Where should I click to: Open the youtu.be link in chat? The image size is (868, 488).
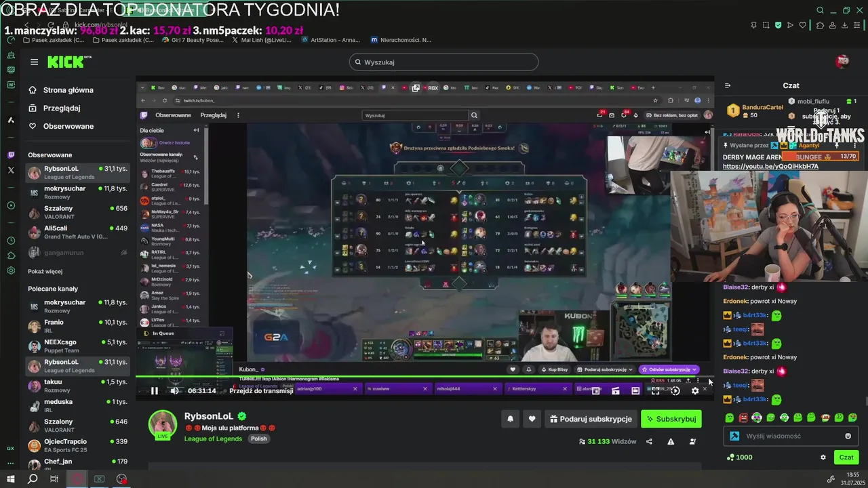[770, 167]
